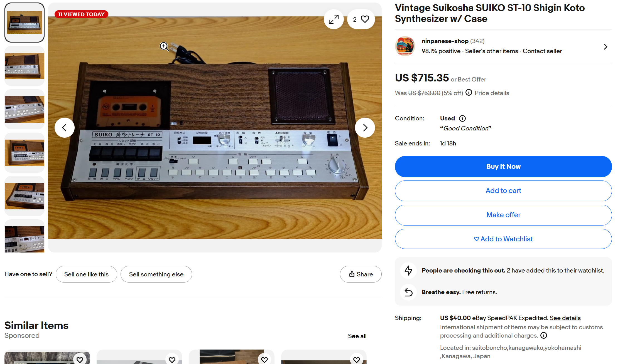Go to the previous product photo

click(65, 128)
